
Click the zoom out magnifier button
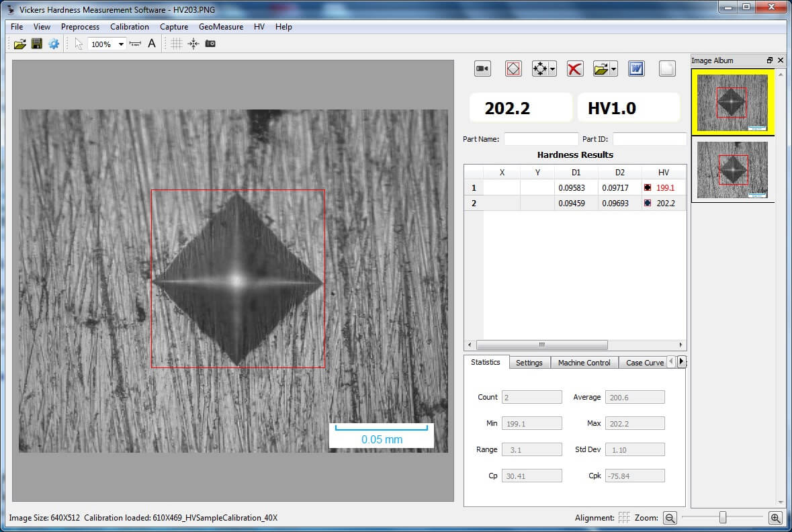tap(670, 518)
